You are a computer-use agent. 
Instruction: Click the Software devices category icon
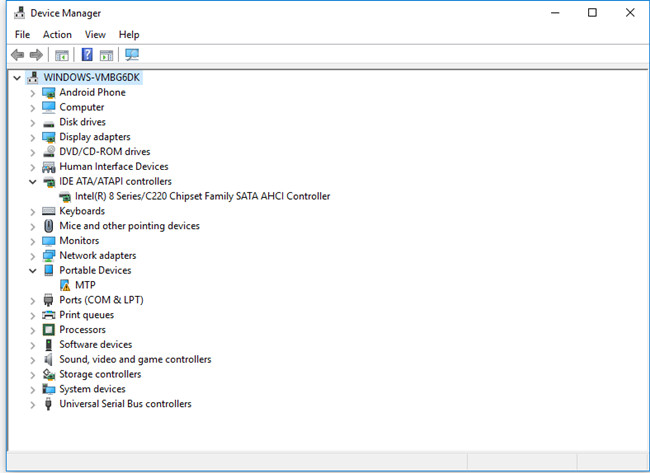[x=49, y=345]
